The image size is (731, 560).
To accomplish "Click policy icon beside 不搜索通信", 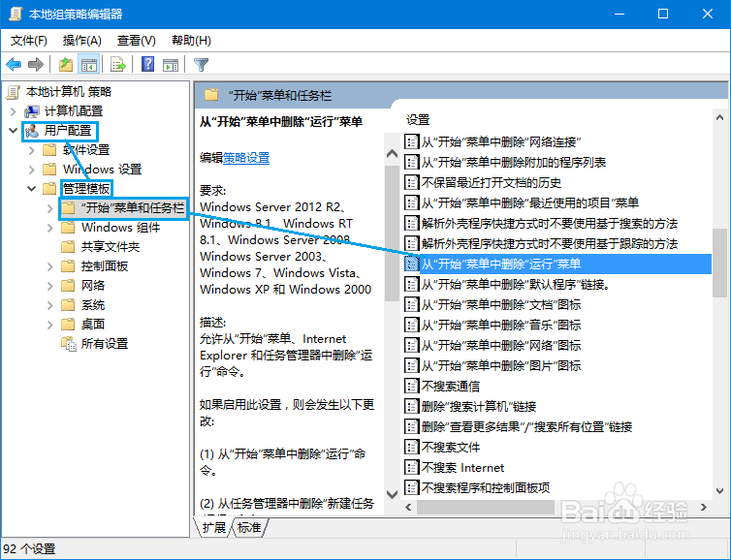I will pyautogui.click(x=411, y=386).
